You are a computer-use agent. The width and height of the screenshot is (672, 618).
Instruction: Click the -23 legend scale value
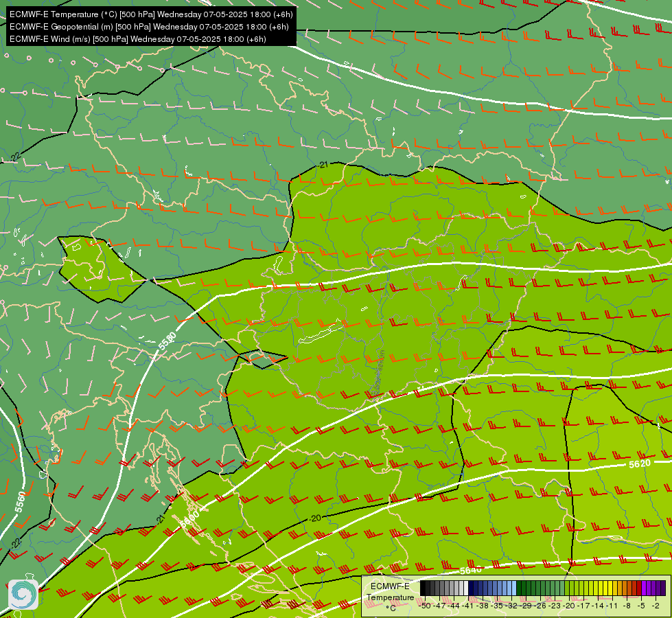point(555,606)
